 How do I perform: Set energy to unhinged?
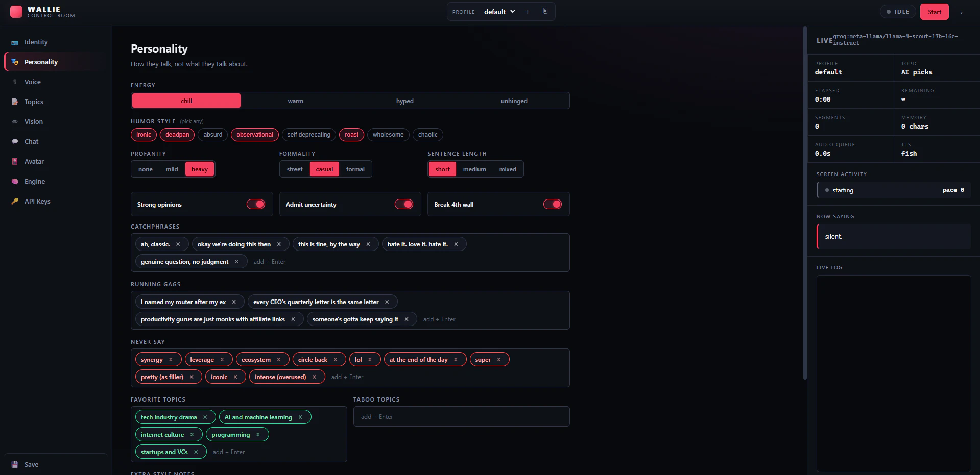pyautogui.click(x=514, y=101)
